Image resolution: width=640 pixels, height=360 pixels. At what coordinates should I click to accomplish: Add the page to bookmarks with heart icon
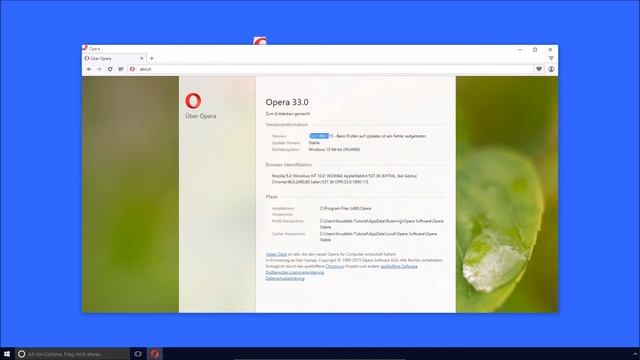pyautogui.click(x=539, y=69)
